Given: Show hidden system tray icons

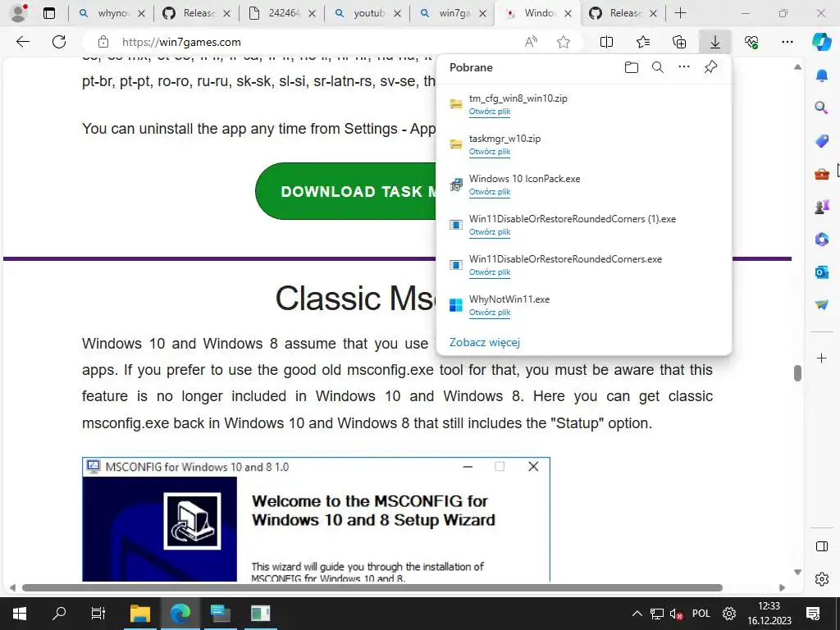Looking at the screenshot, I should [637, 614].
